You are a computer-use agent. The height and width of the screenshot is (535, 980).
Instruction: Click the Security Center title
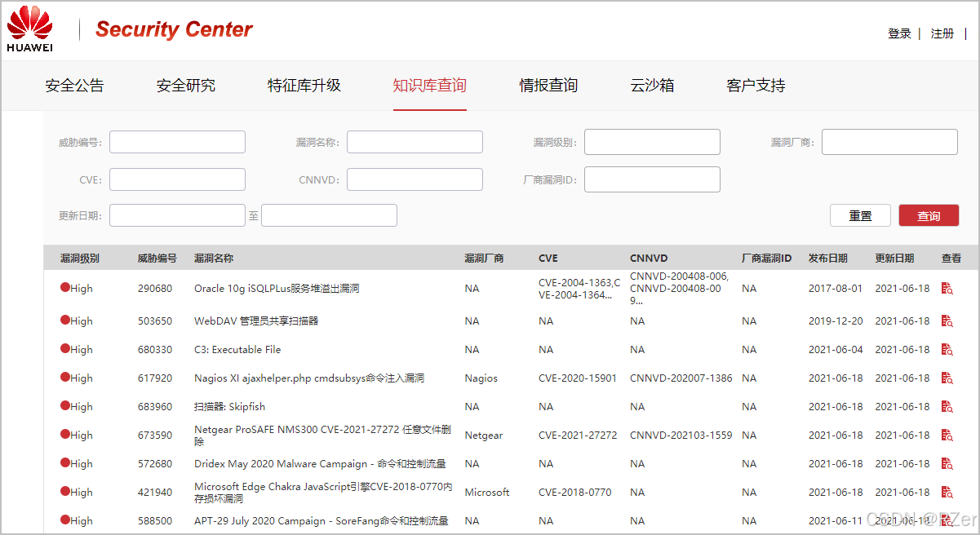174,29
